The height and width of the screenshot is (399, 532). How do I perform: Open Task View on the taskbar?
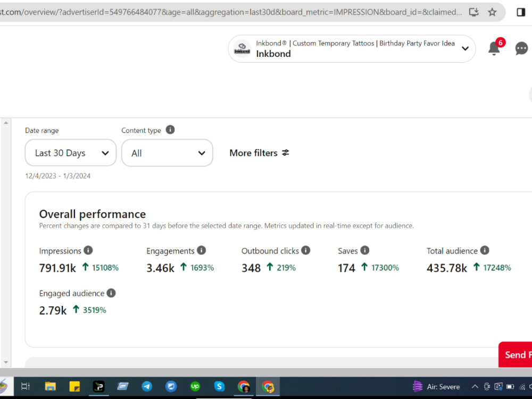click(x=26, y=386)
